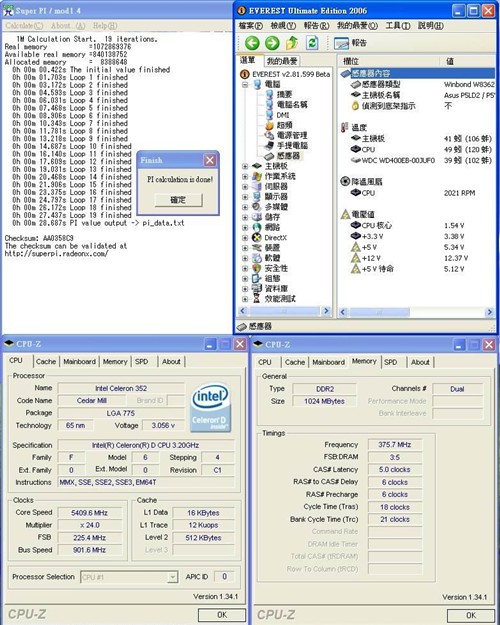This screenshot has height=625, width=500.
Task: Expand the 效能測試 tree node
Action: pos(245,299)
